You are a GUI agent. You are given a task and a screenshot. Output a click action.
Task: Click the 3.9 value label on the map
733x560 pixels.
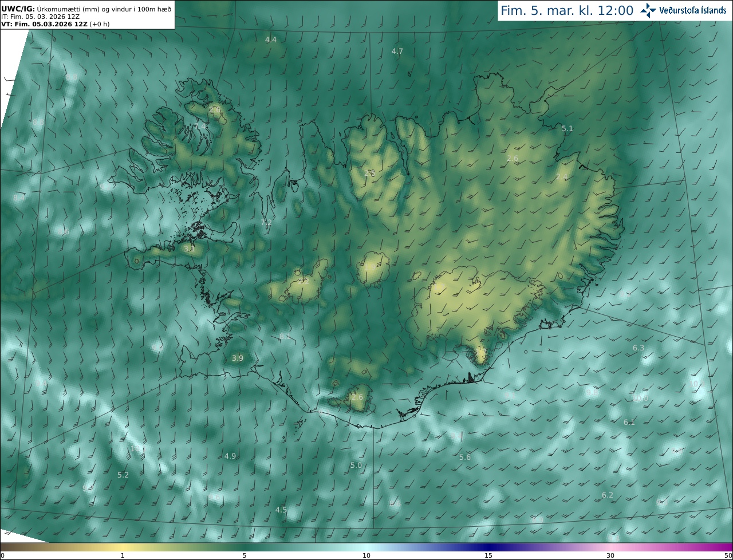[238, 358]
